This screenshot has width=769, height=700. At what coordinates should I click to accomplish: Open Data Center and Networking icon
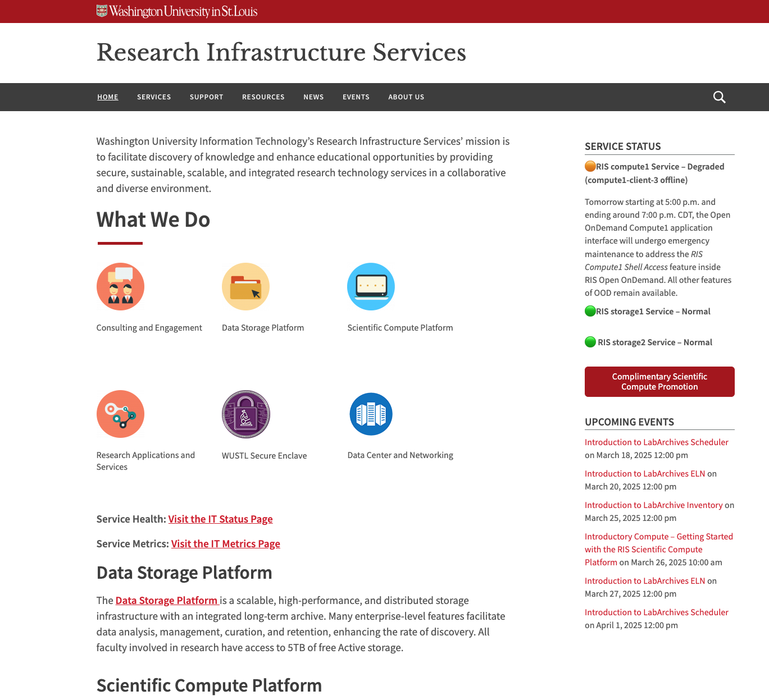tap(371, 414)
